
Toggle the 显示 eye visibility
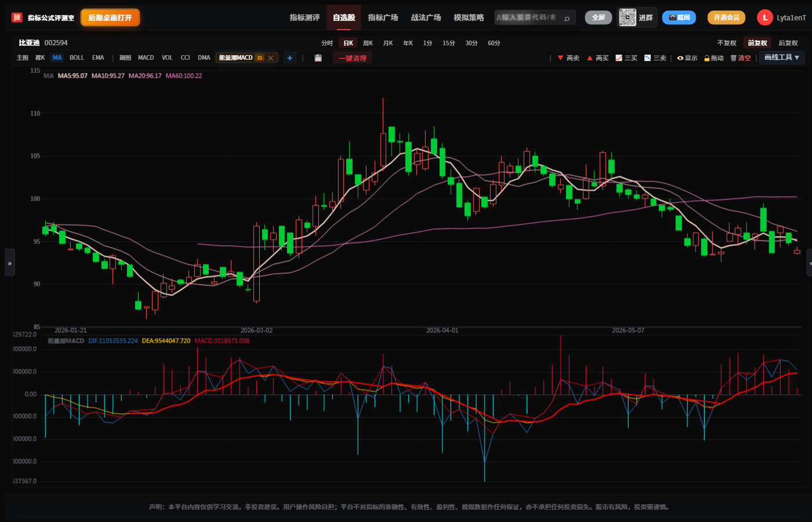pyautogui.click(x=680, y=58)
